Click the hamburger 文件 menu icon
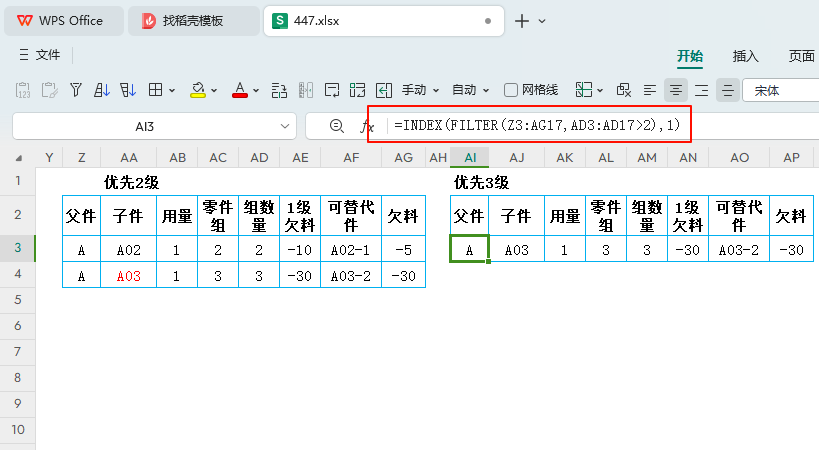The width and height of the screenshot is (819, 450). click(x=24, y=54)
